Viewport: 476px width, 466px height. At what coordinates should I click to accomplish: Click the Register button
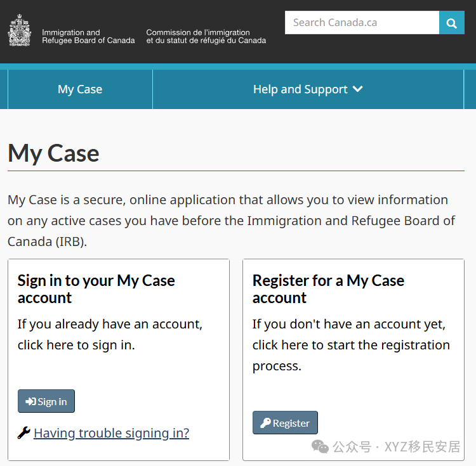coord(285,423)
